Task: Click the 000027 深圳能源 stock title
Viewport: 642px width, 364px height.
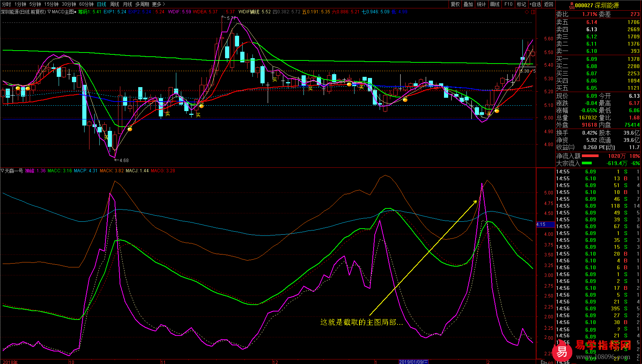Action: point(597,5)
